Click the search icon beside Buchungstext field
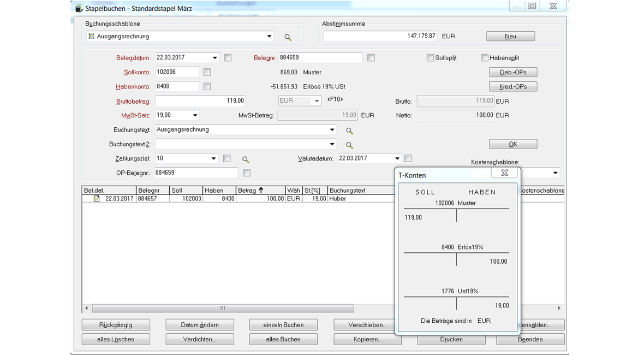 coord(349,131)
